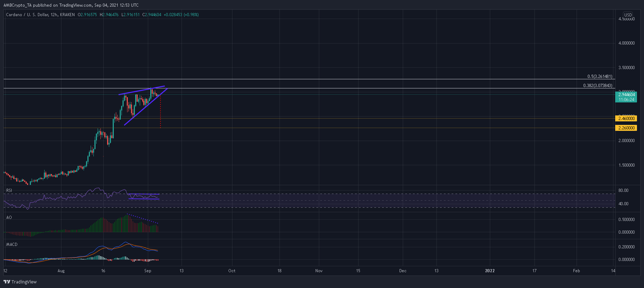Select the high value H2.946476
The image size is (644, 288).
[x=109, y=15]
